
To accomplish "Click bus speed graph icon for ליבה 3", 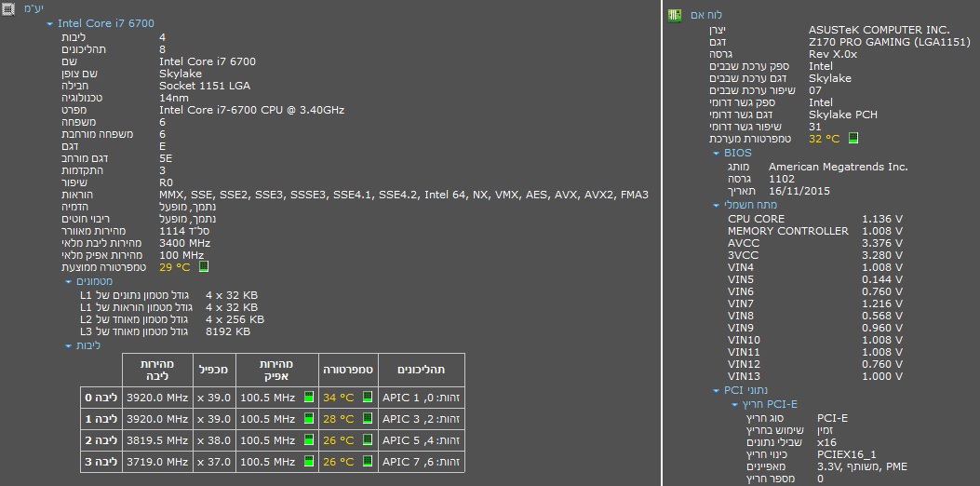I will 309,461.
